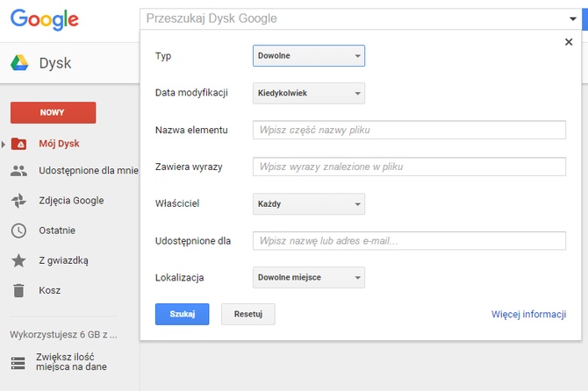Open the Lokalizacja dropdown
The width and height of the screenshot is (588, 391).
point(308,278)
